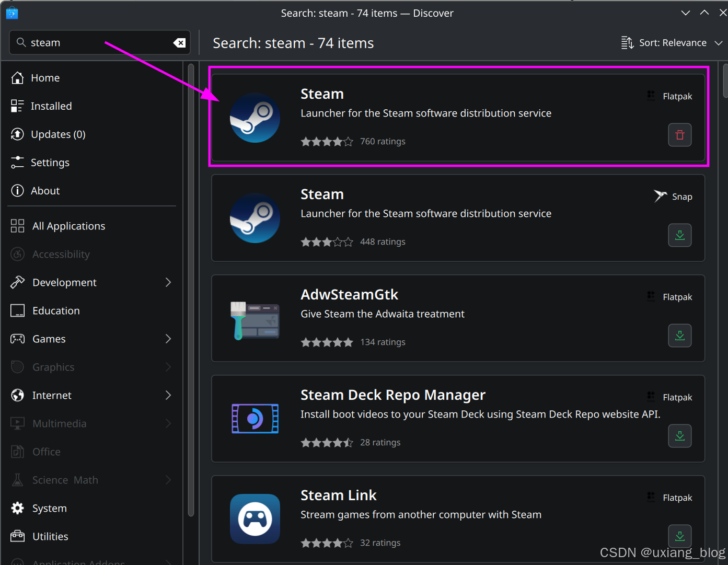
Task: Click the Internet globe icon
Action: [x=17, y=395]
